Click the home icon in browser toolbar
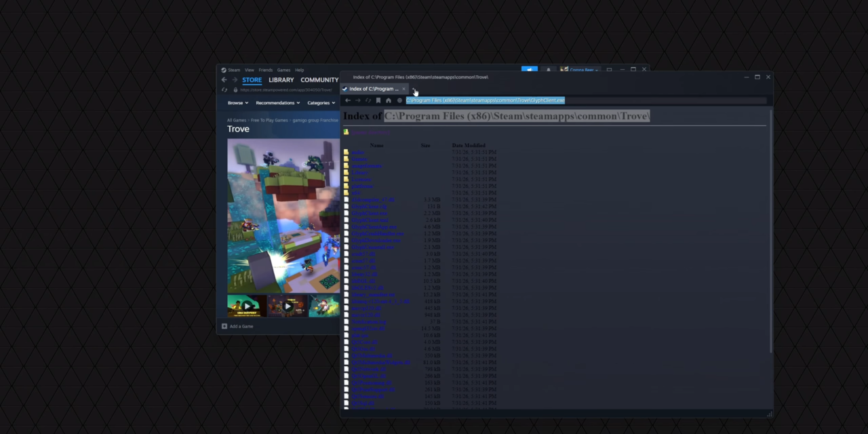The width and height of the screenshot is (868, 434). 389,100
